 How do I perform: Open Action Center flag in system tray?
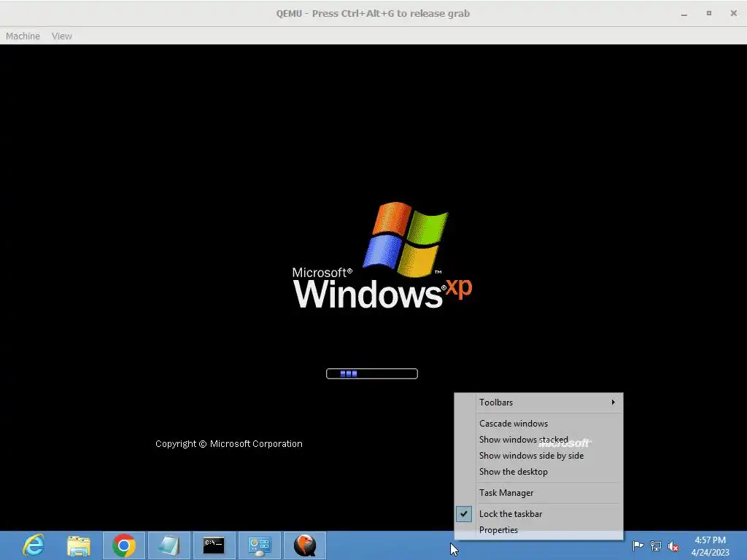(x=638, y=545)
